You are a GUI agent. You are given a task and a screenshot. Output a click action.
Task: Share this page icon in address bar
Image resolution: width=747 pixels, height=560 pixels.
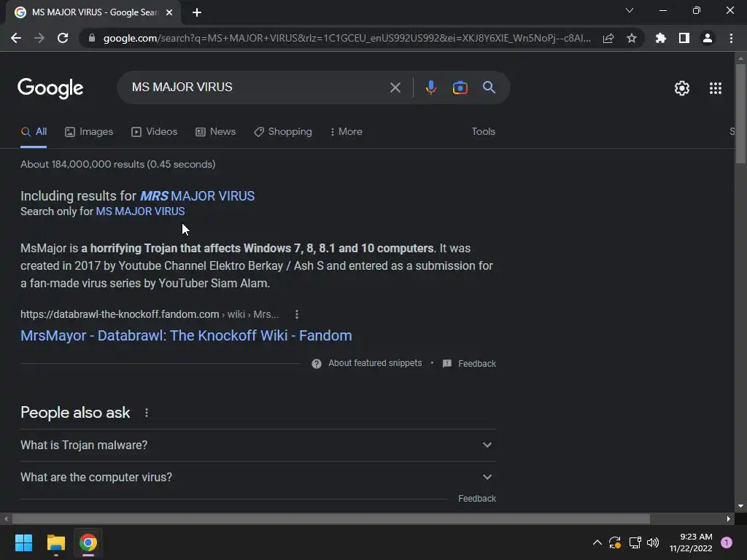coord(608,38)
